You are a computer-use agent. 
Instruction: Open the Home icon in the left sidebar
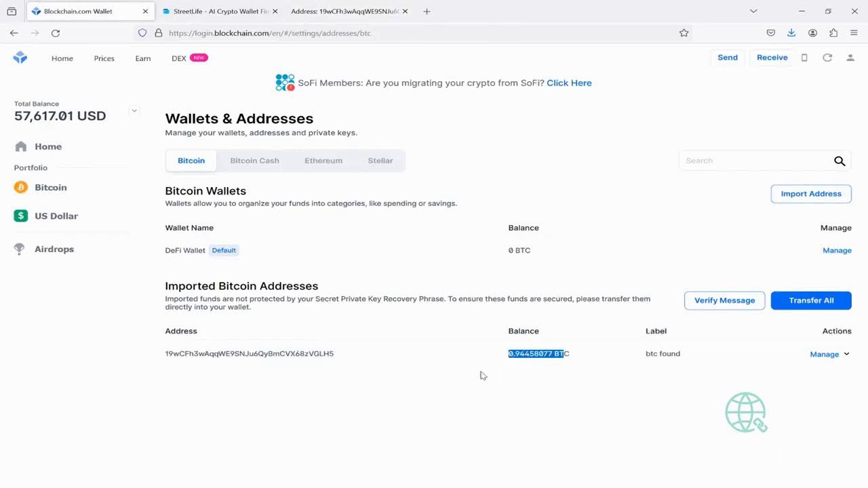pyautogui.click(x=21, y=146)
